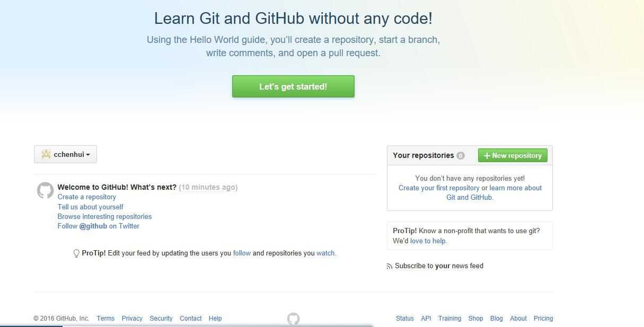Viewport: 644px width, 327px height.
Task: Subscribe to your news feed link
Action: tap(439, 266)
